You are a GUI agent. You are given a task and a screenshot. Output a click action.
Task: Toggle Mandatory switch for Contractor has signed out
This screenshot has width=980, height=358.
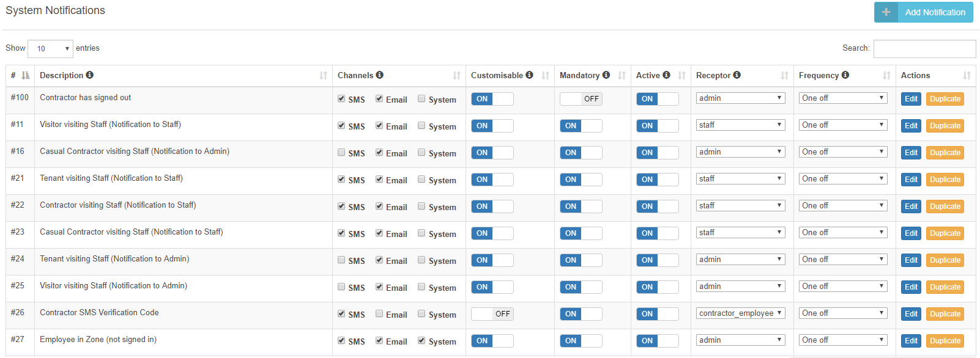(581, 99)
